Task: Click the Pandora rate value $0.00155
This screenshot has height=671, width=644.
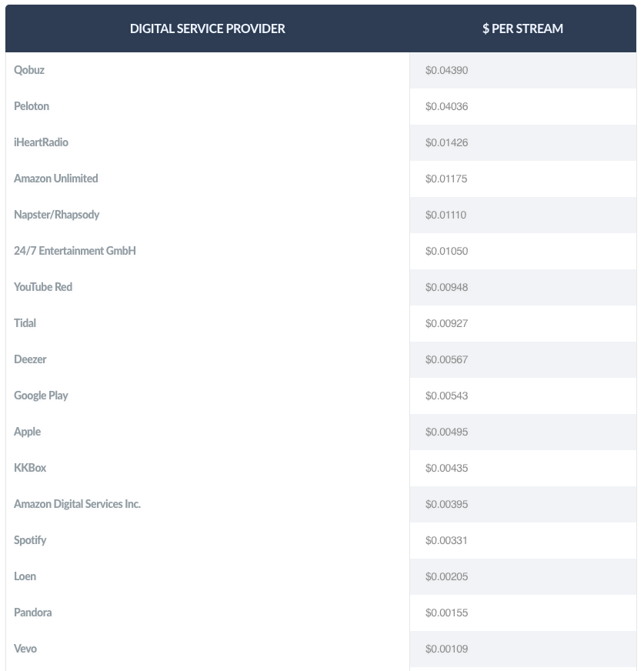Action: coord(446,613)
